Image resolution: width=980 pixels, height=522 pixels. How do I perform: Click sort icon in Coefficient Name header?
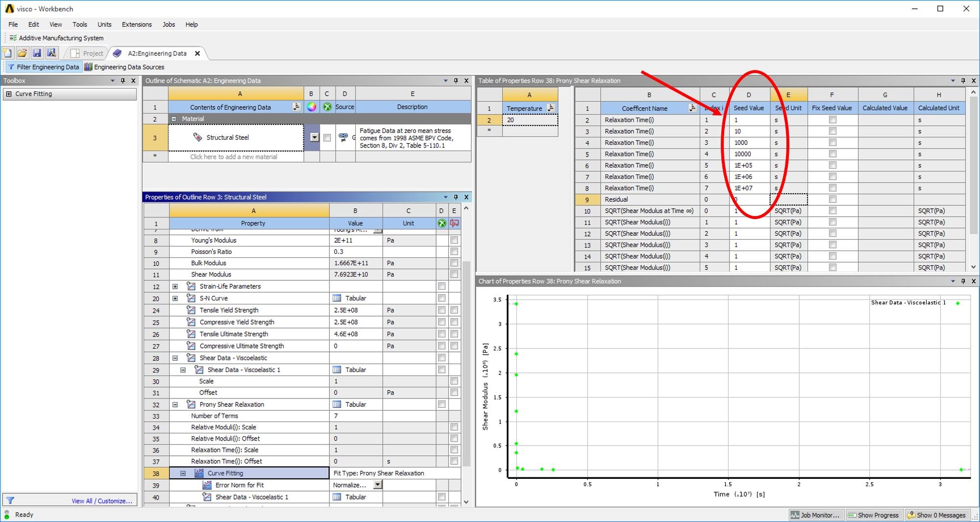click(x=692, y=108)
